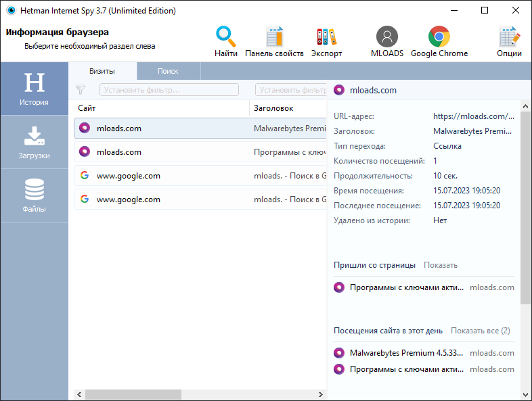Click details panel scroll down arrow
Image resolution: width=532 pixels, height=401 pixels.
pos(525,394)
